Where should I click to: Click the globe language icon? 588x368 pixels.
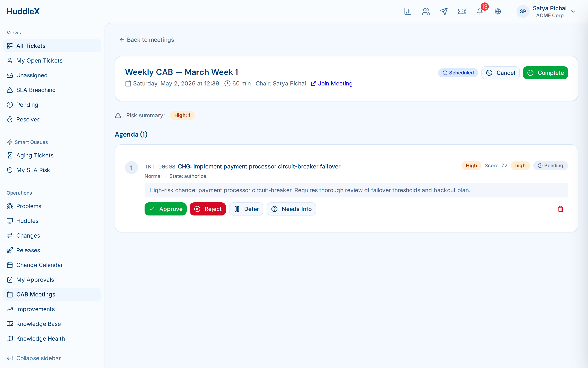click(x=498, y=11)
